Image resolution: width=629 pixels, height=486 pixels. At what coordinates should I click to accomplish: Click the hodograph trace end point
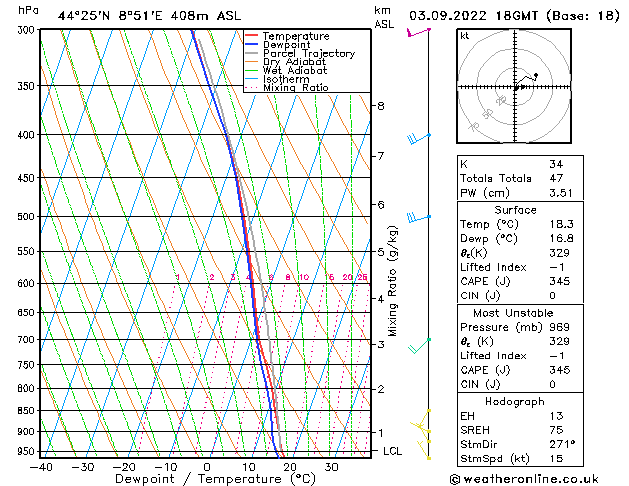(536, 75)
